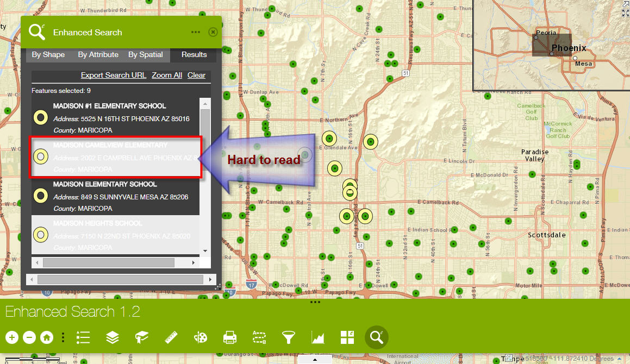Select symbol for Madison Heights School

point(41,235)
